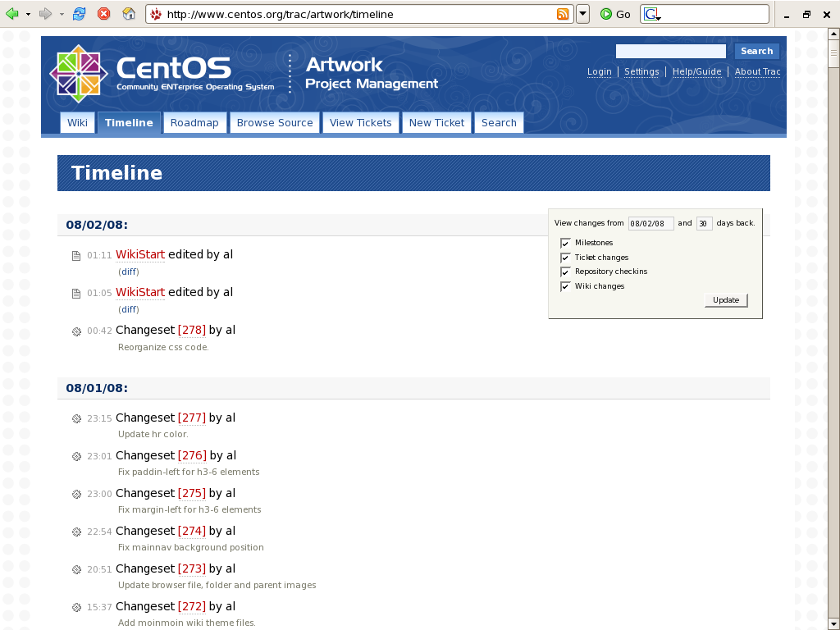Open the WikiStart link at 01:05

[140, 292]
